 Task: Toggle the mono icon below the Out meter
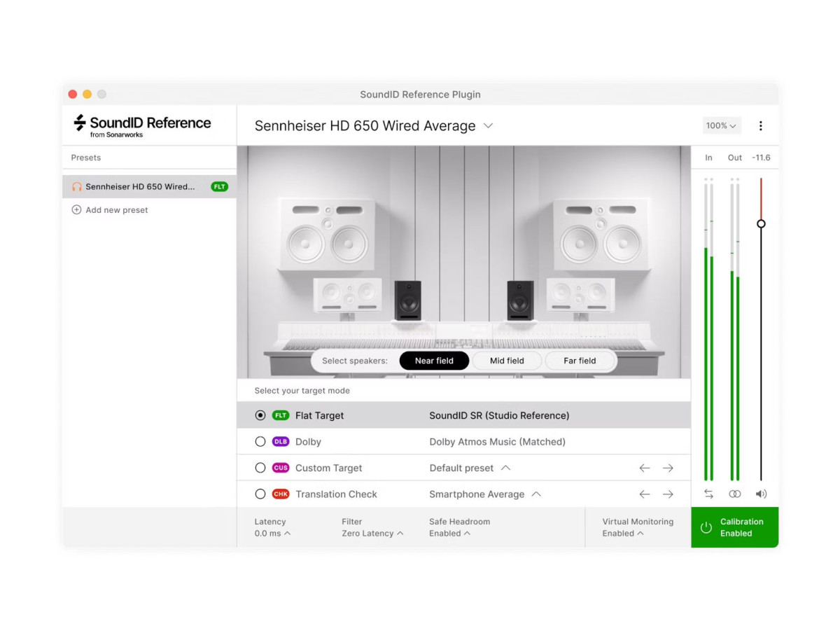pos(734,494)
